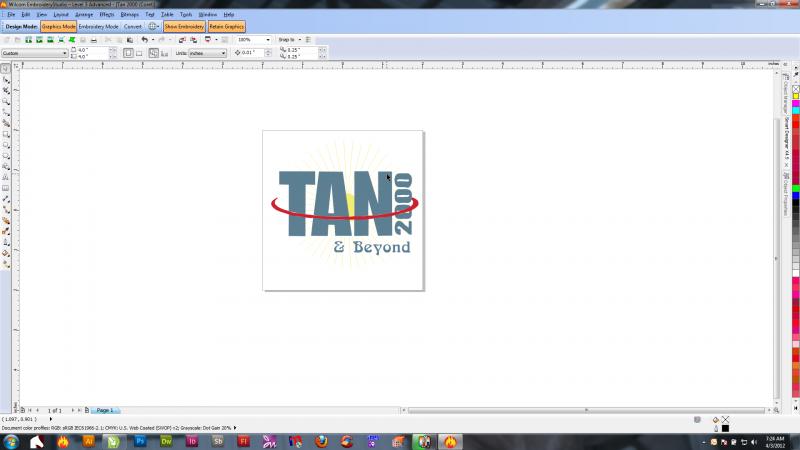Click the Import icon in toolbar
The image size is (800, 450).
182,39
